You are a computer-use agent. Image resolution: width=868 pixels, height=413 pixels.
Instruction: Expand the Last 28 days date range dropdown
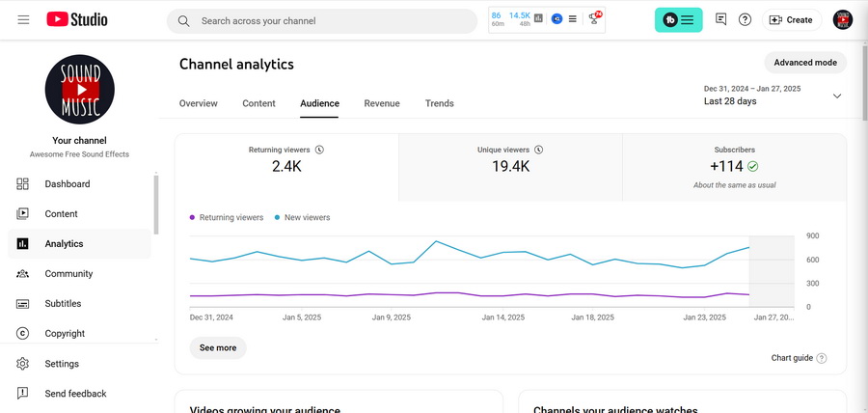pos(836,96)
